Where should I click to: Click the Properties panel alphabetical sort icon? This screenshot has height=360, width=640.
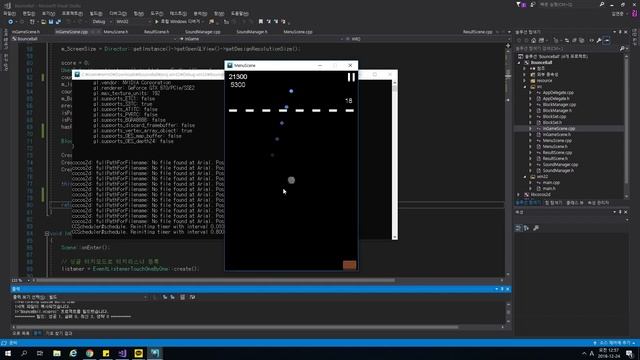[526, 228]
